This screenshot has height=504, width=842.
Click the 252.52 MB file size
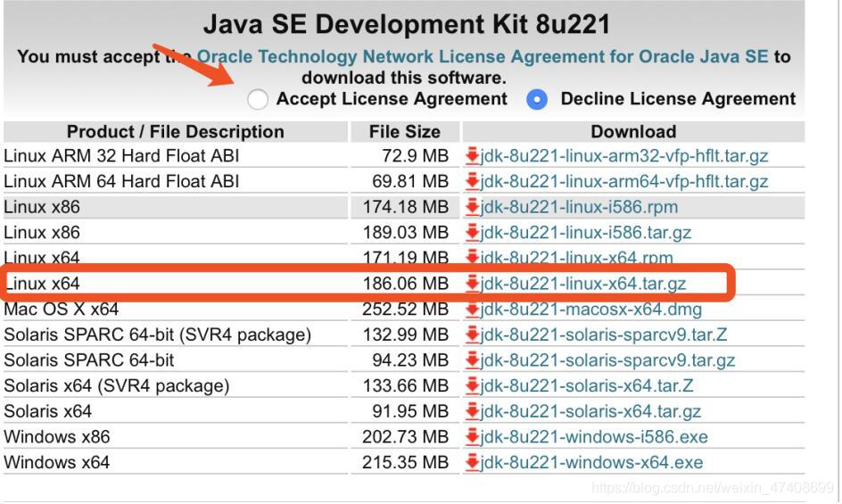point(406,310)
